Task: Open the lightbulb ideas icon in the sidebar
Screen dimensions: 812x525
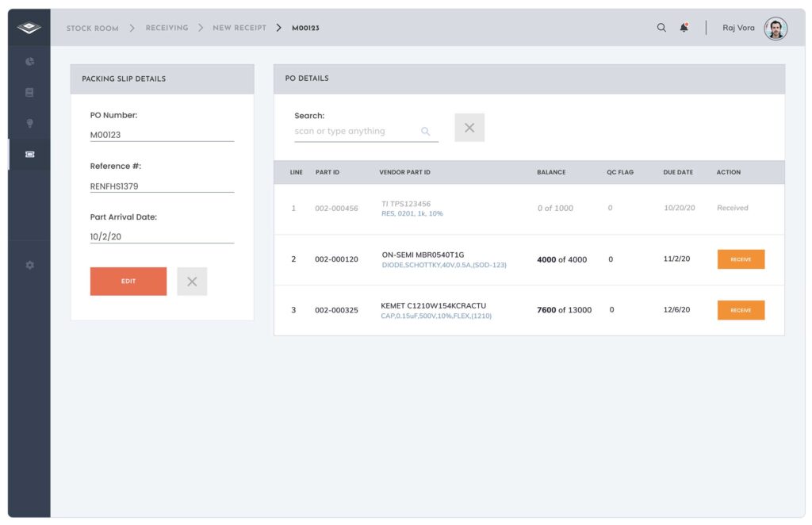Action: pos(29,123)
